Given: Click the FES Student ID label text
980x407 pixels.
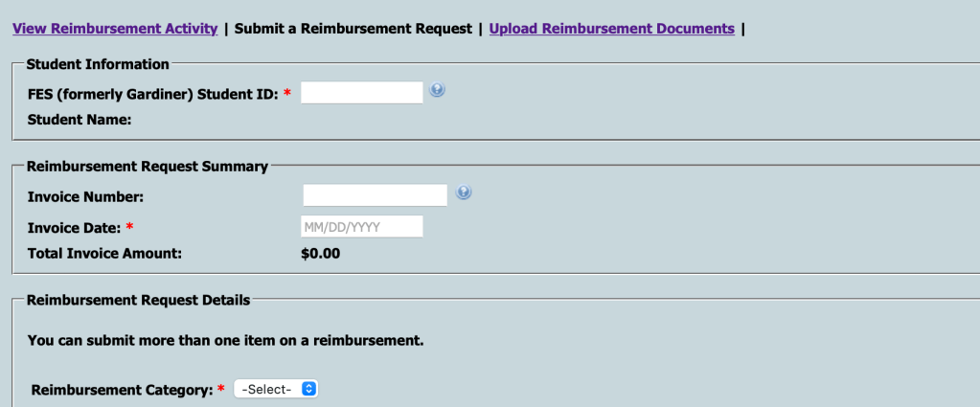Looking at the screenshot, I should click(x=153, y=93).
